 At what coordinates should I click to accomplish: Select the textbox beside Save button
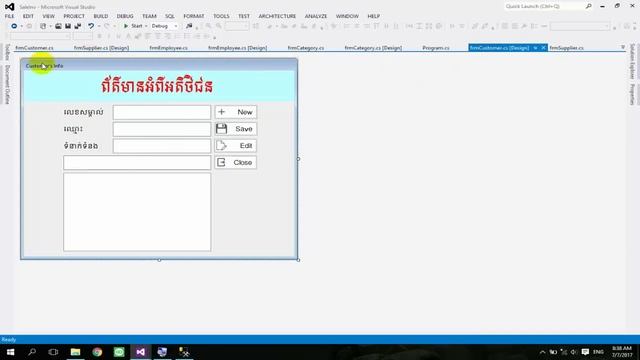pos(162,129)
